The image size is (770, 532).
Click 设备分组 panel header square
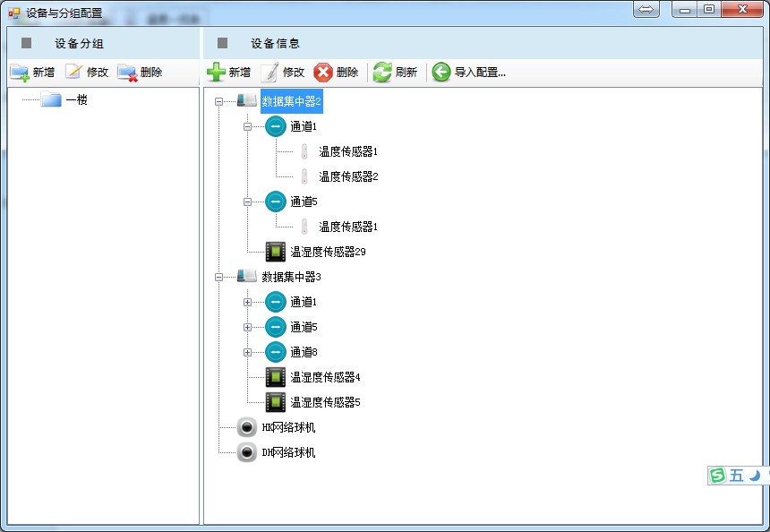point(27,43)
